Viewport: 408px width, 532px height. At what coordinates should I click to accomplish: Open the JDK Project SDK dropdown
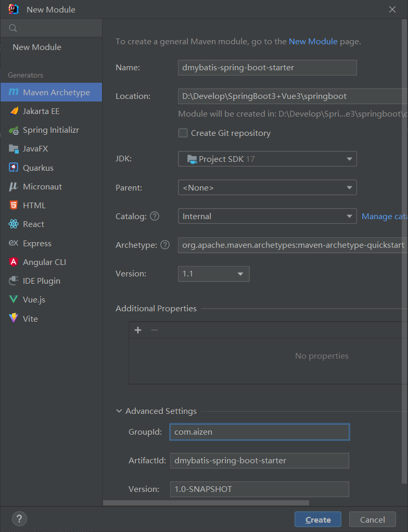click(267, 159)
